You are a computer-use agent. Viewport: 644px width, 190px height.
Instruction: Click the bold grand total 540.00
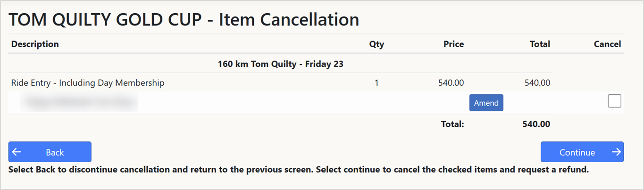click(536, 124)
